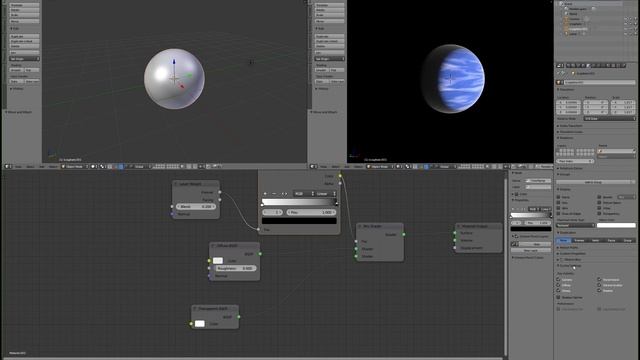Viewport: 640px width, 360px height.
Task: Open Maximum Draw Type dropdown
Action: (x=576, y=225)
